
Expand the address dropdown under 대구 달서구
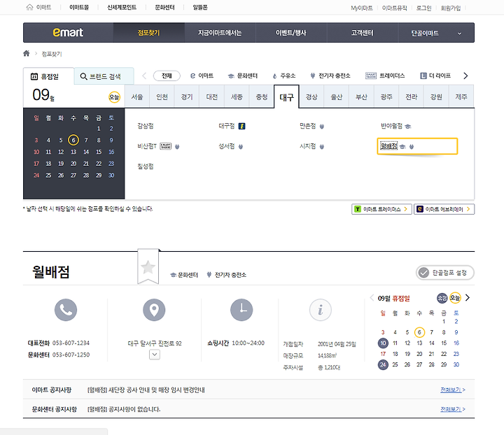(155, 355)
